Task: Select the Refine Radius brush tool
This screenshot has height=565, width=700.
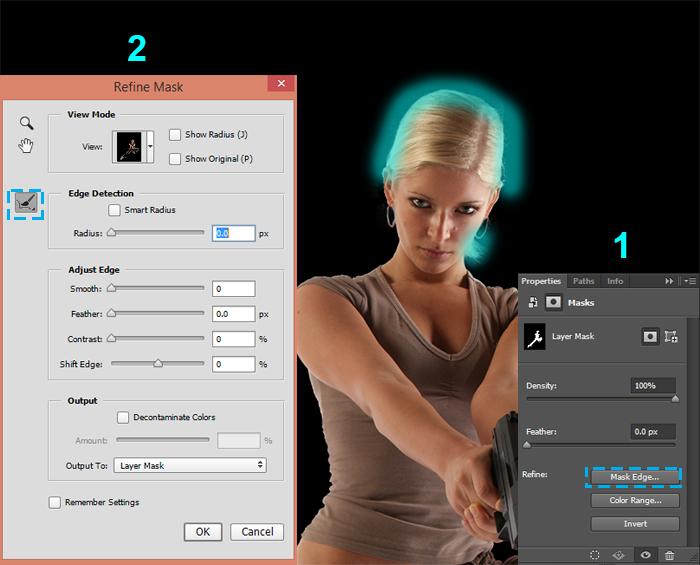Action: 25,204
